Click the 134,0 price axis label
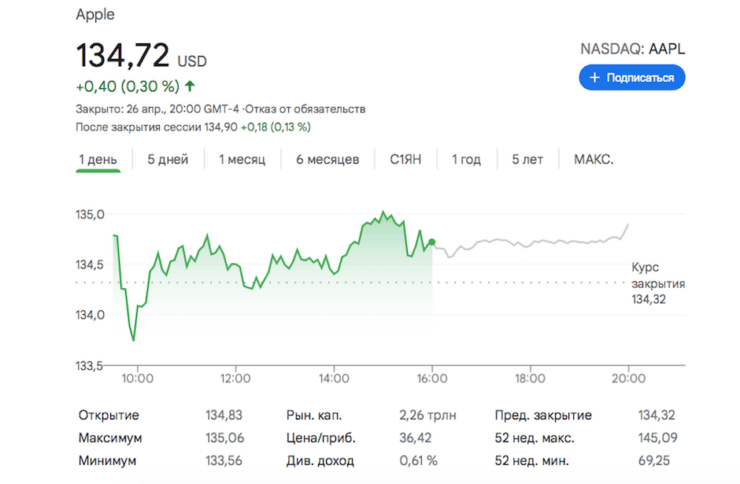 [90, 315]
